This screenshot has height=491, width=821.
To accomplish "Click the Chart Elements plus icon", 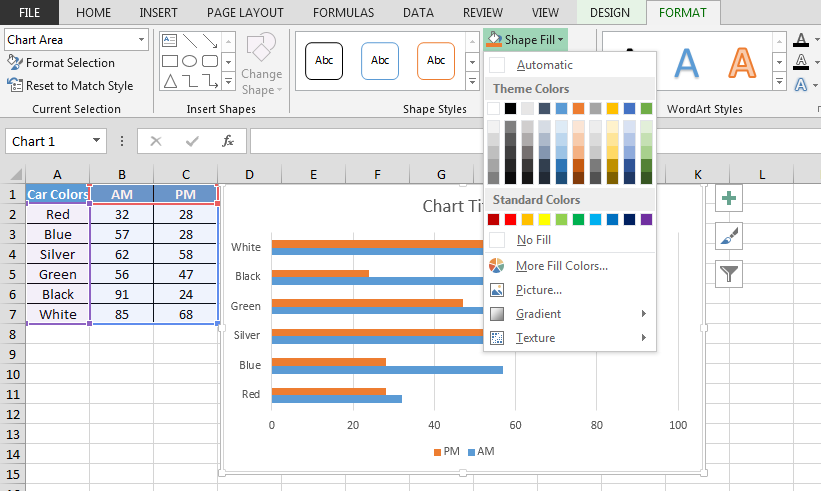I will tap(729, 198).
